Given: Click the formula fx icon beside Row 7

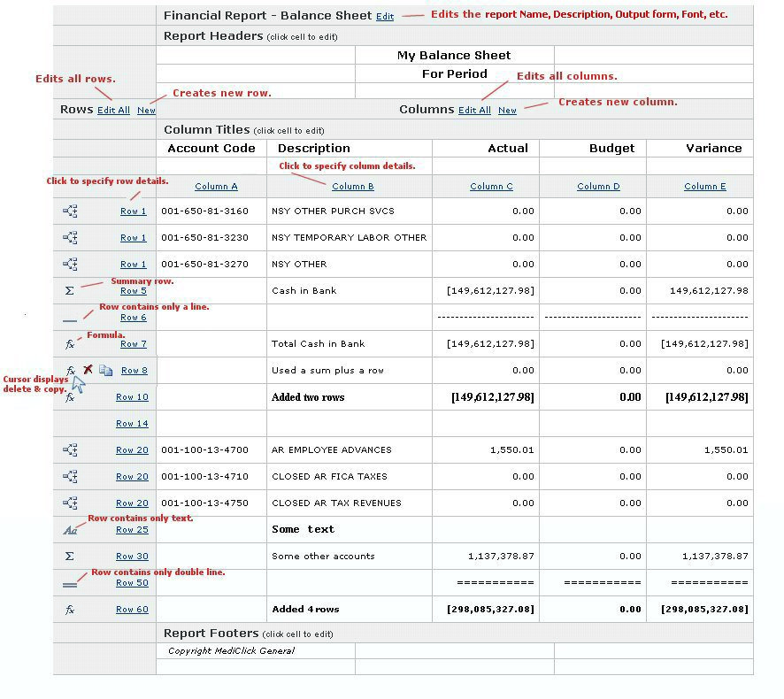Looking at the screenshot, I should [71, 343].
